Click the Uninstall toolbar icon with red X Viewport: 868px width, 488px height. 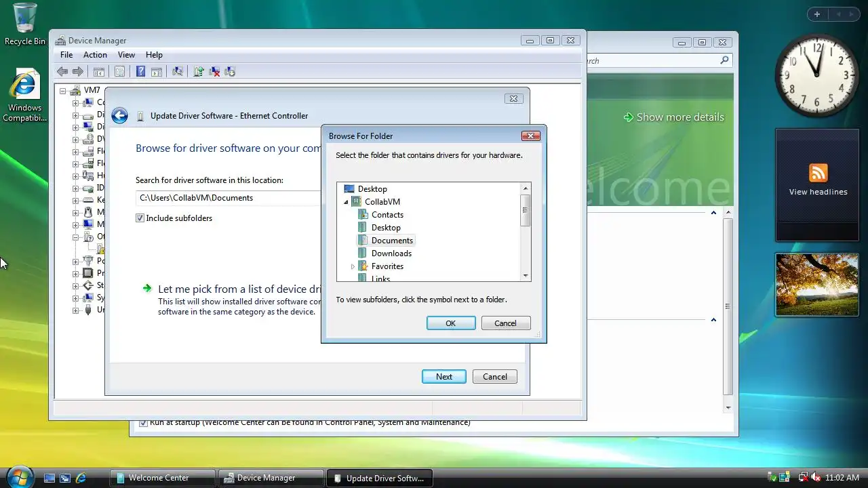[214, 71]
